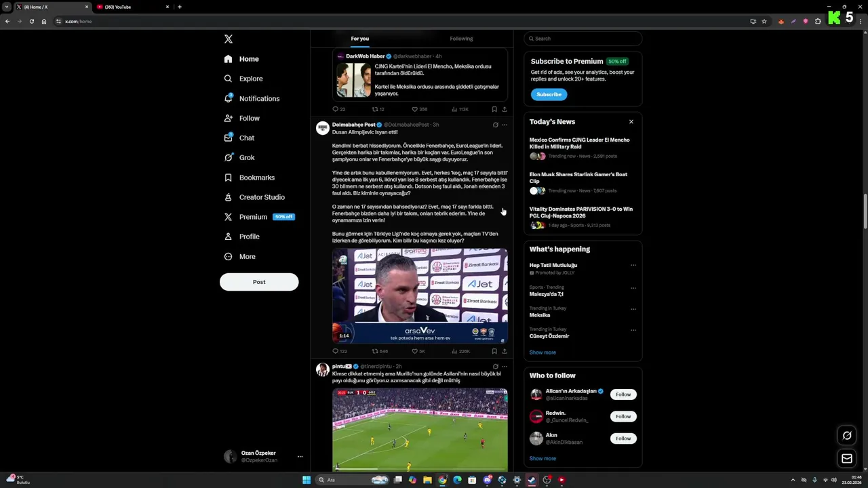Open account menu next to Ozan Özpeker
Viewport: 868px width, 488px height.
(x=300, y=457)
